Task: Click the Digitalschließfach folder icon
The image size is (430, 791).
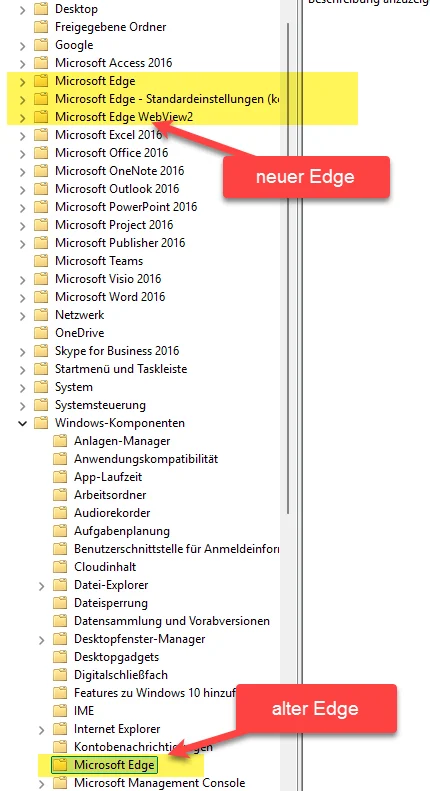Action: [60, 675]
